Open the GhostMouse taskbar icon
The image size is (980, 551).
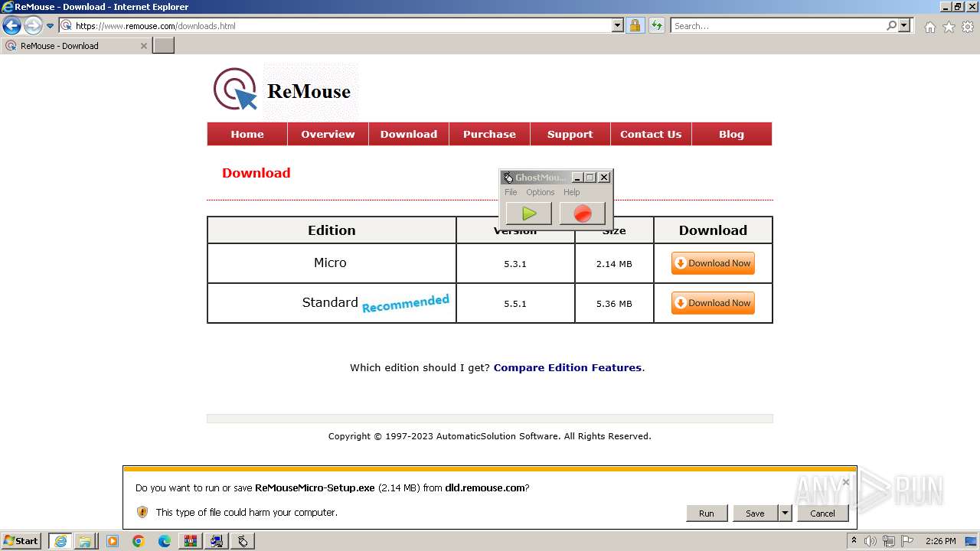[x=243, y=541]
